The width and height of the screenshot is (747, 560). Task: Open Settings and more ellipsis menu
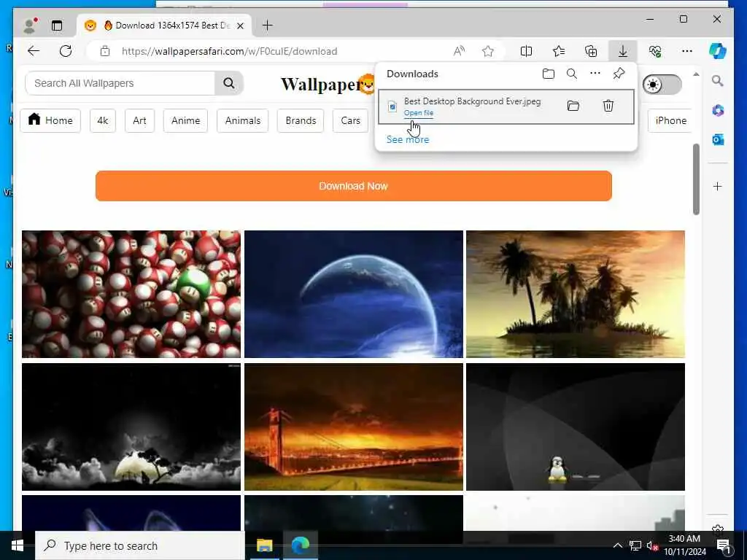tap(687, 51)
